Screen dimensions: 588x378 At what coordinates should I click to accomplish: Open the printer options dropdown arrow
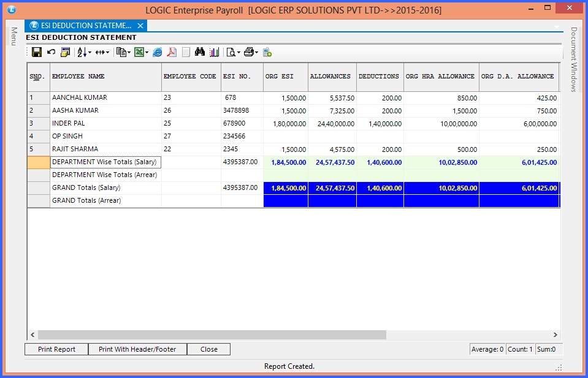coord(257,53)
